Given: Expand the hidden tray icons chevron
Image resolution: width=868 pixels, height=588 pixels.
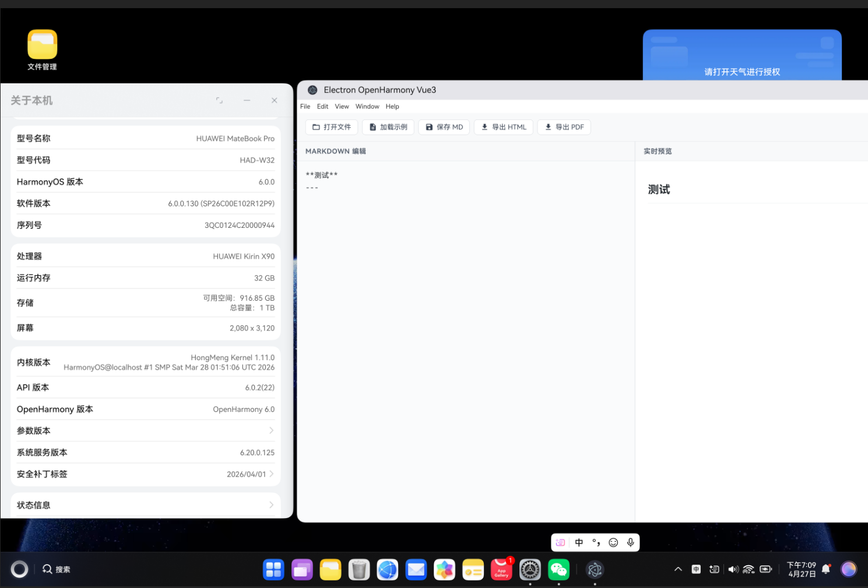Looking at the screenshot, I should (x=678, y=569).
